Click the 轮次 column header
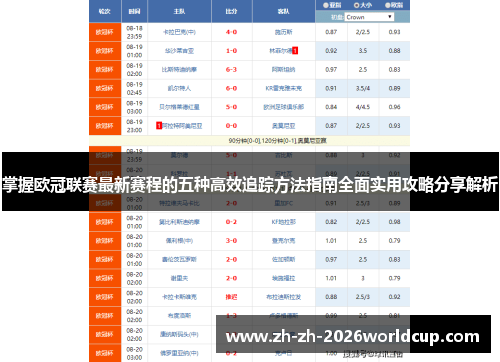500x362 pixels. coord(105,11)
